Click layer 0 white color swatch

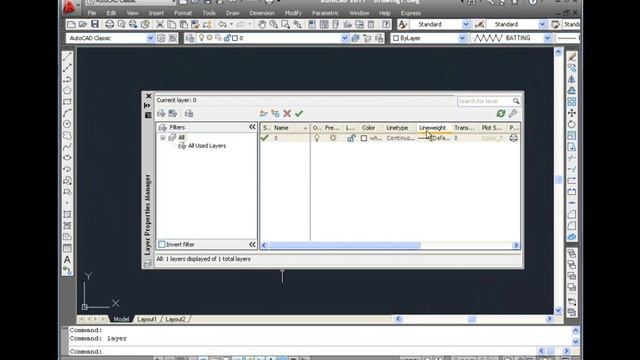(364, 138)
